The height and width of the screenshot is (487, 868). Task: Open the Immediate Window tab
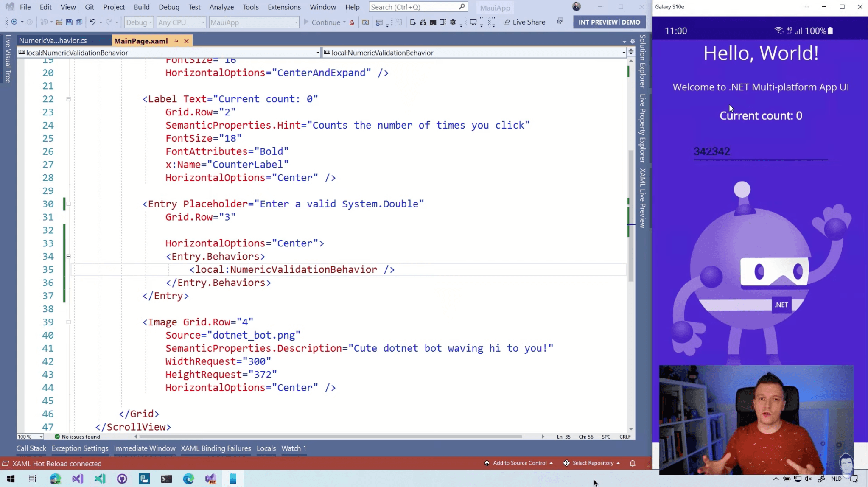pos(145,448)
